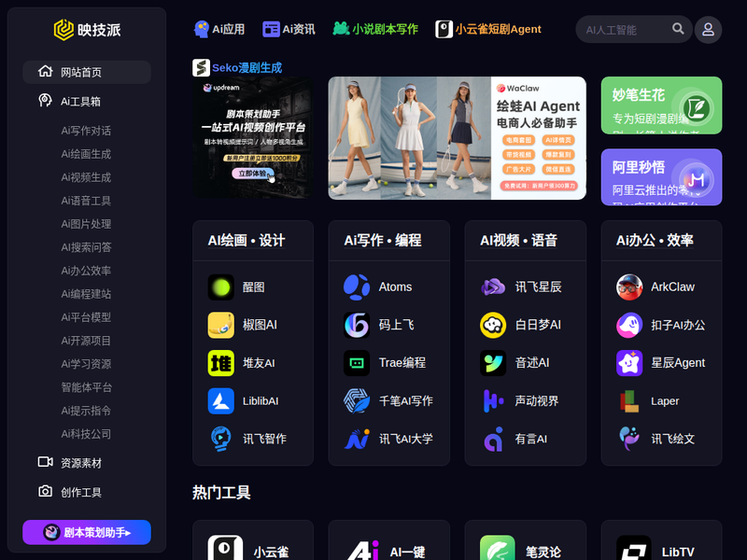Select Ai办公效率 in the sidebar
The image size is (747, 560).
[86, 271]
